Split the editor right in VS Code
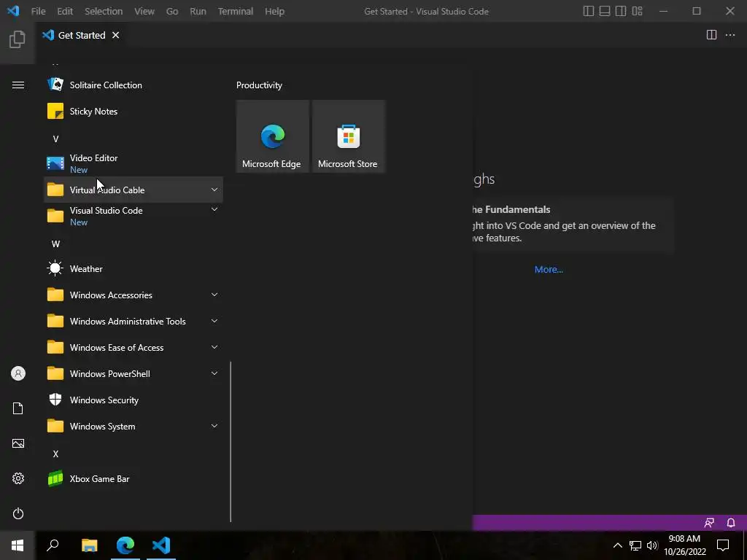747x560 pixels. pyautogui.click(x=711, y=35)
